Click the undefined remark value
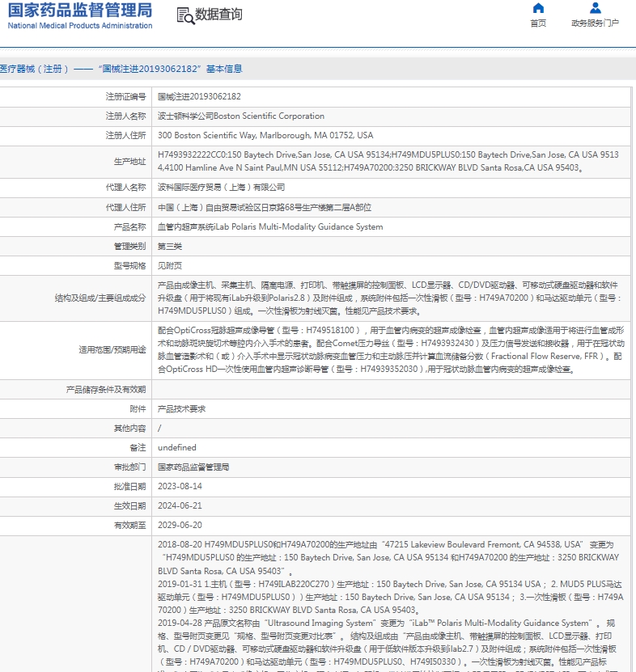The image size is (636, 672). 176,447
